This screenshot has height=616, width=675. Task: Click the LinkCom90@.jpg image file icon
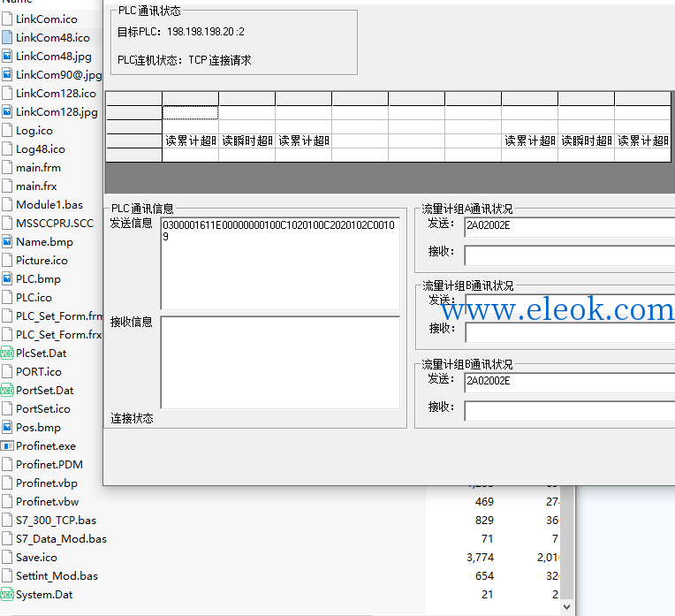point(7,74)
